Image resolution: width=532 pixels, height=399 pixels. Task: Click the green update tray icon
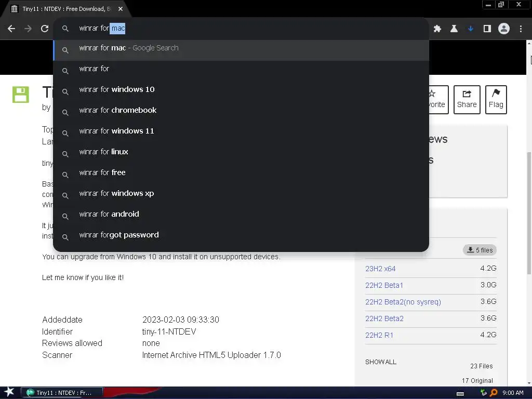[484, 393]
